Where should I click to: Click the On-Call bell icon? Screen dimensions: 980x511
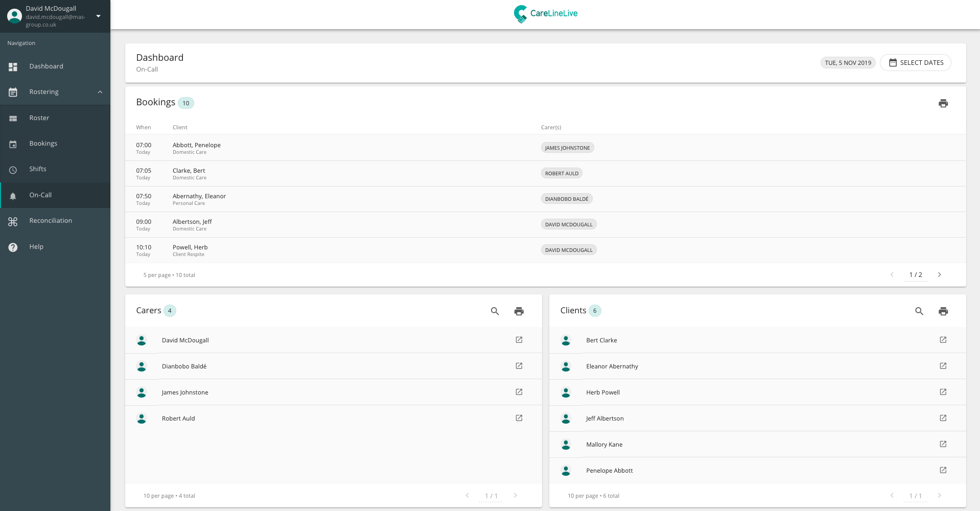click(x=13, y=196)
